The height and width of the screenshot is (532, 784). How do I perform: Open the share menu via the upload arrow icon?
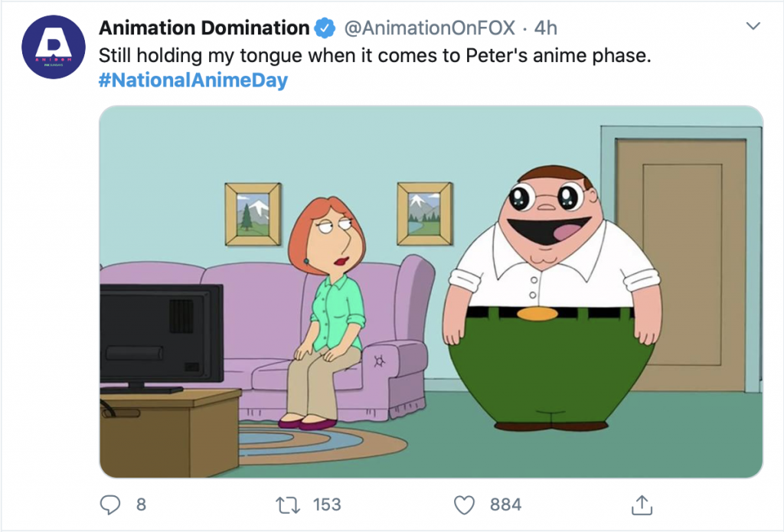pyautogui.click(x=641, y=504)
